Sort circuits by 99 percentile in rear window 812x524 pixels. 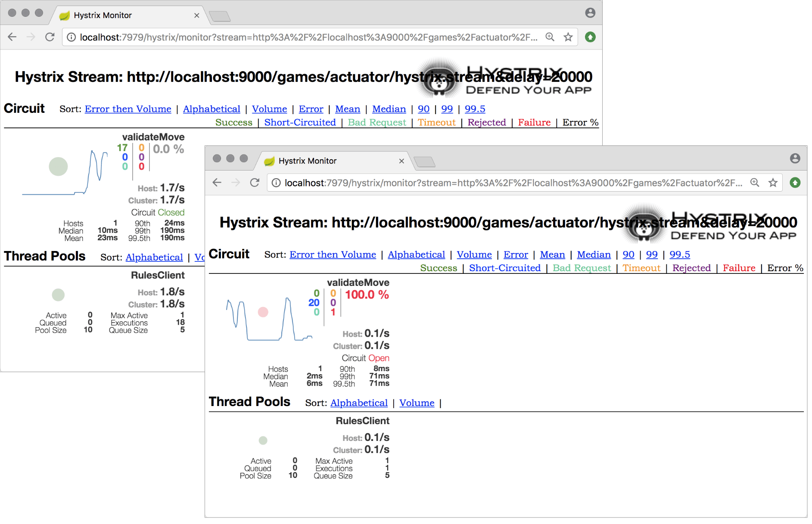tap(447, 109)
